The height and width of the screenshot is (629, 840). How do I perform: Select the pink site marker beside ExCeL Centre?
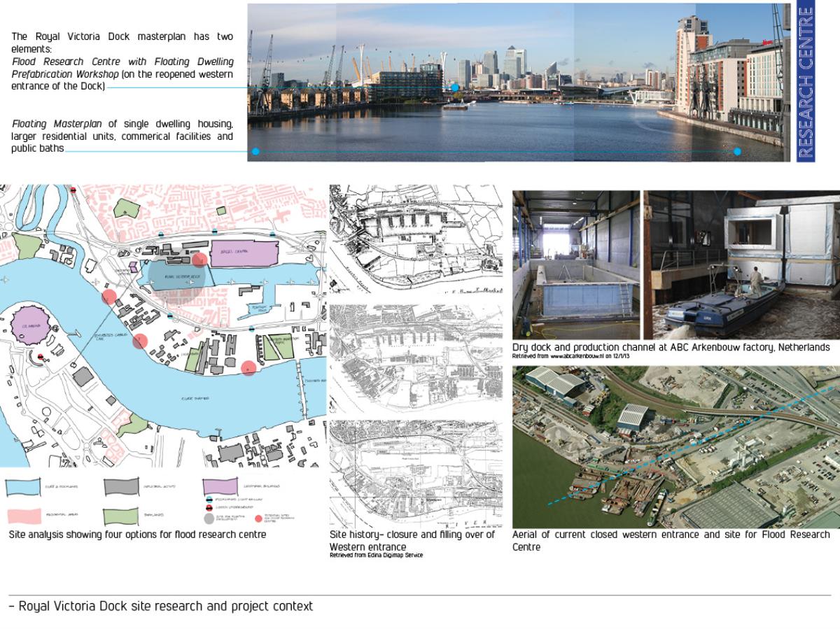click(x=200, y=260)
